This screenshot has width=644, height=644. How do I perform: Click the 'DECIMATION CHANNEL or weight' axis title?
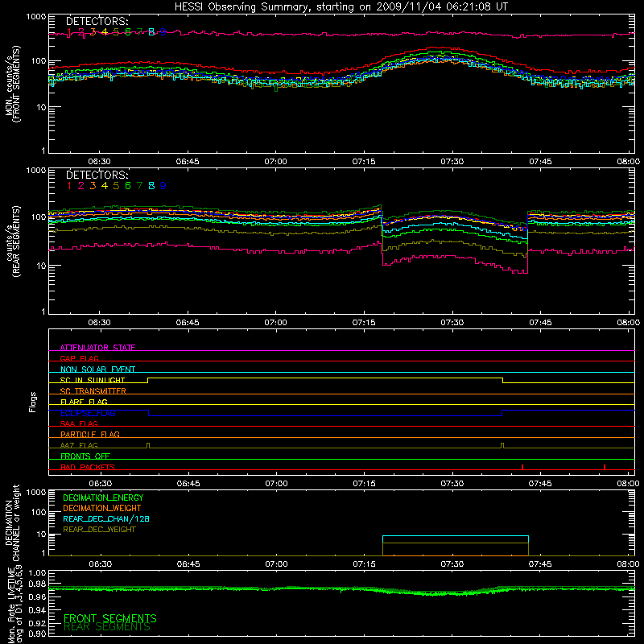point(13,522)
